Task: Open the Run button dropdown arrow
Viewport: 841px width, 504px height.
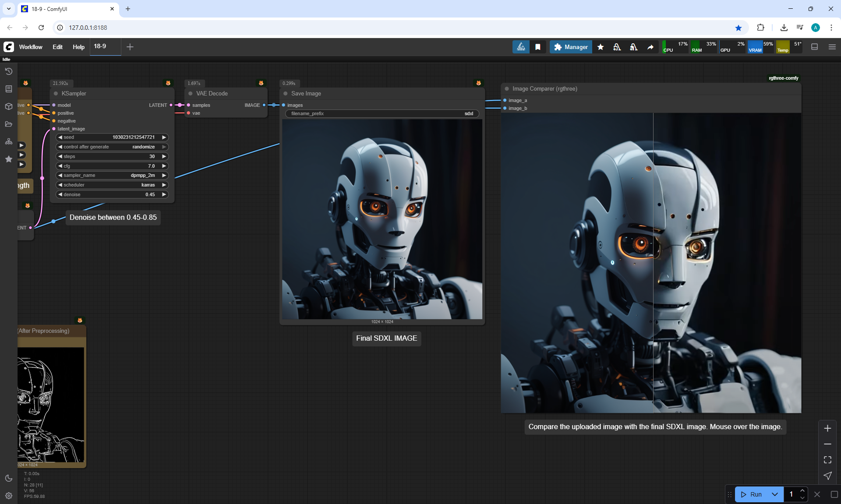Action: click(774, 494)
